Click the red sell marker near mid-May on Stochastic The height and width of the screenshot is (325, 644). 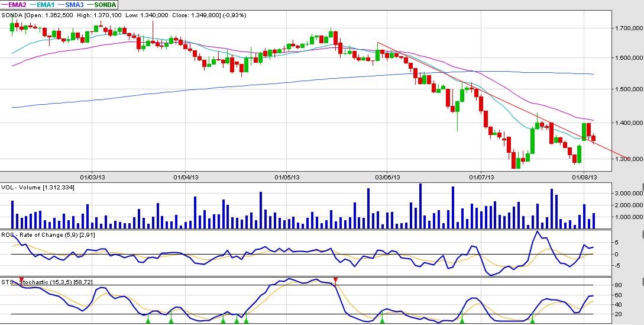coord(335,279)
